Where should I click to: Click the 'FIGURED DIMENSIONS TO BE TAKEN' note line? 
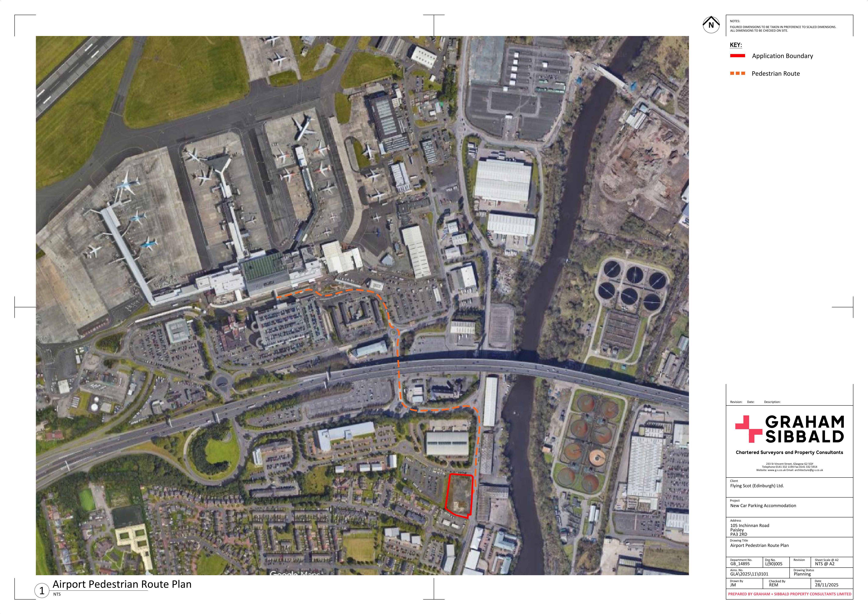pyautogui.click(x=783, y=27)
